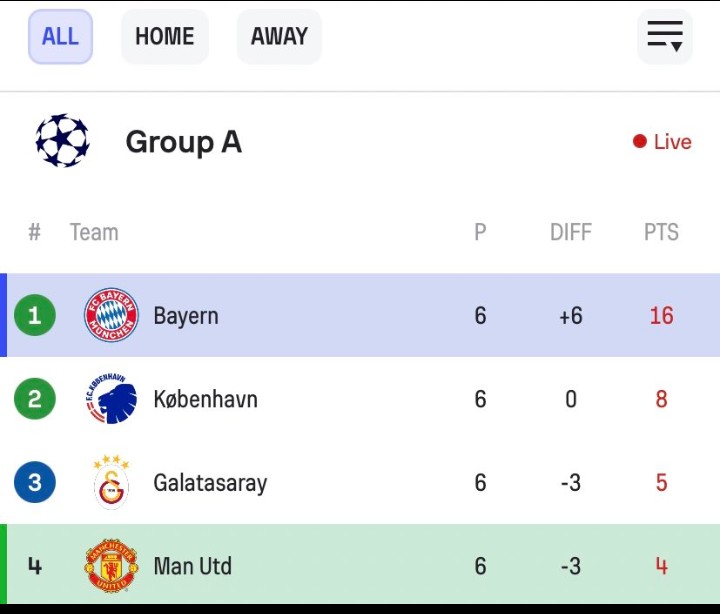Click the Group A heading

[x=183, y=142]
